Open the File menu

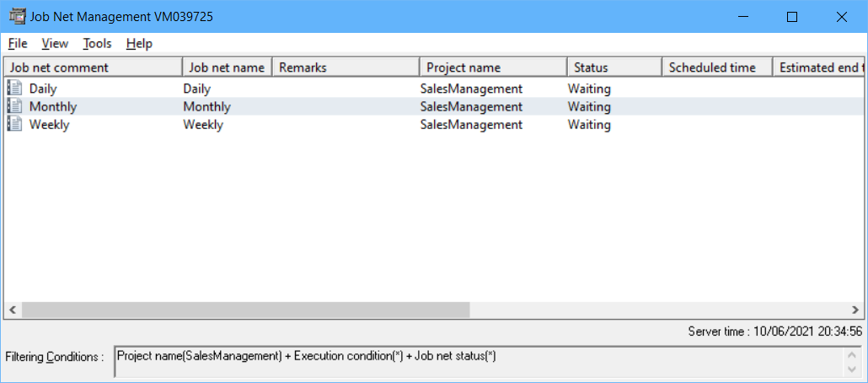coord(18,43)
